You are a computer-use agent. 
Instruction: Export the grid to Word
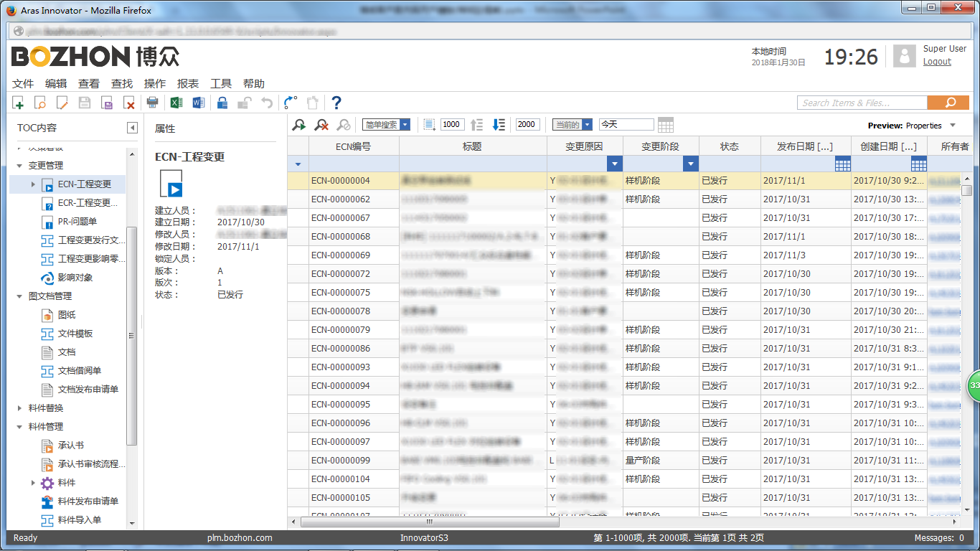(x=199, y=103)
